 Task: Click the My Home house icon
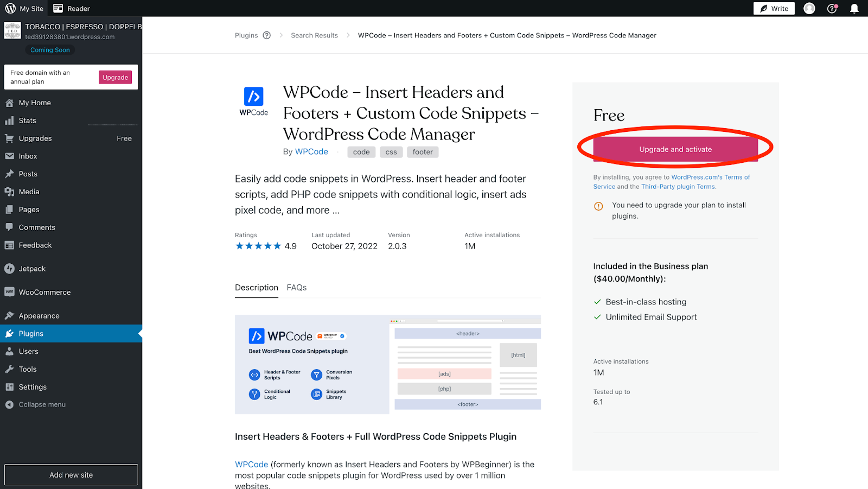click(9, 103)
